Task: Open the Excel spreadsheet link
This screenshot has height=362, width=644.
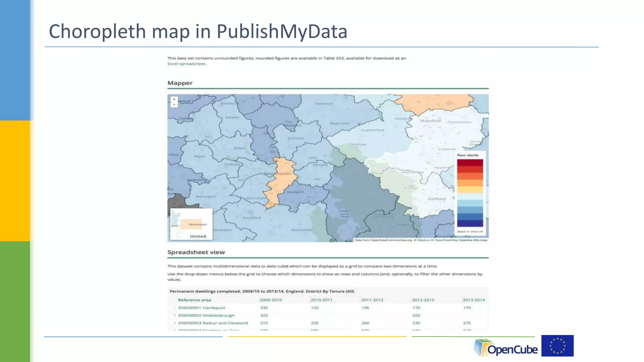Action: point(187,64)
